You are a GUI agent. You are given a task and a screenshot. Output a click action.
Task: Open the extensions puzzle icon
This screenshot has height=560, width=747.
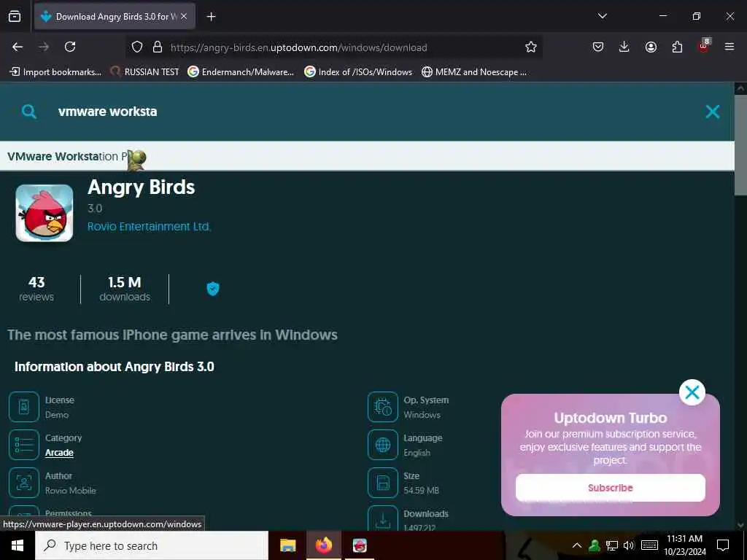pos(677,47)
